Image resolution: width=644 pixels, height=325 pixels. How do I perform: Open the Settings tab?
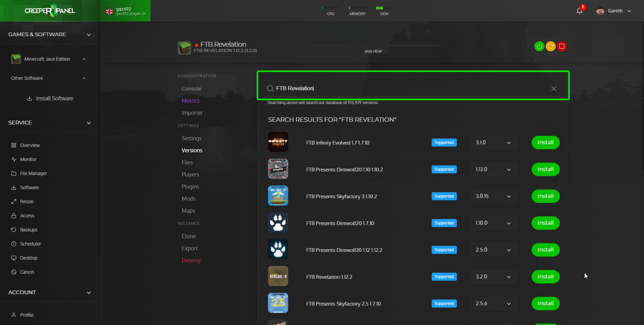192,138
